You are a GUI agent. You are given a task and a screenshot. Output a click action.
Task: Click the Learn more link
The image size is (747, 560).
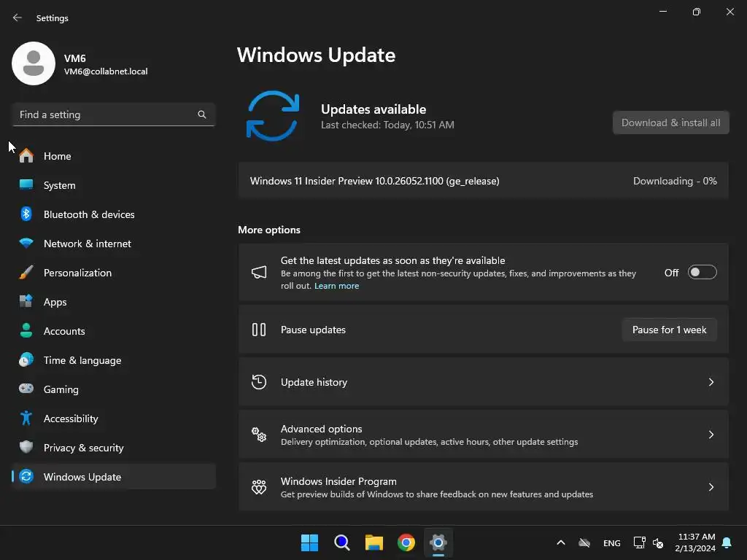(337, 286)
